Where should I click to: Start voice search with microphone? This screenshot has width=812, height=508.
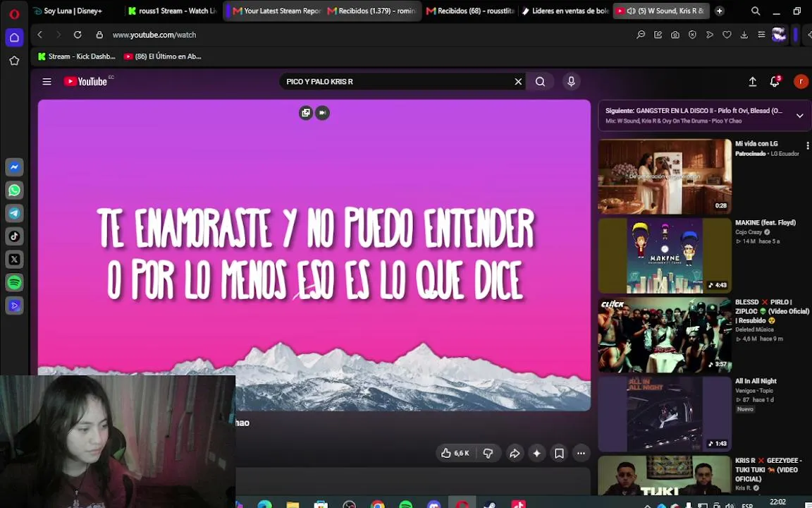pos(571,81)
